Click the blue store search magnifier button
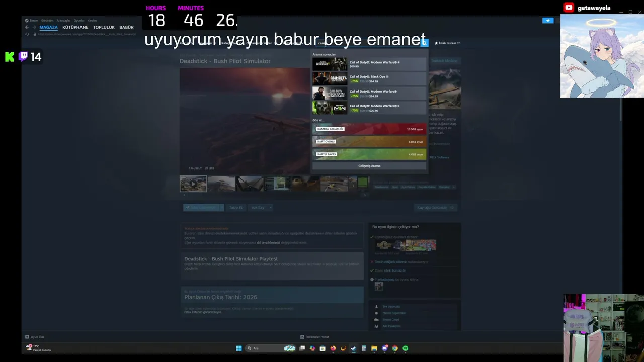 (424, 43)
